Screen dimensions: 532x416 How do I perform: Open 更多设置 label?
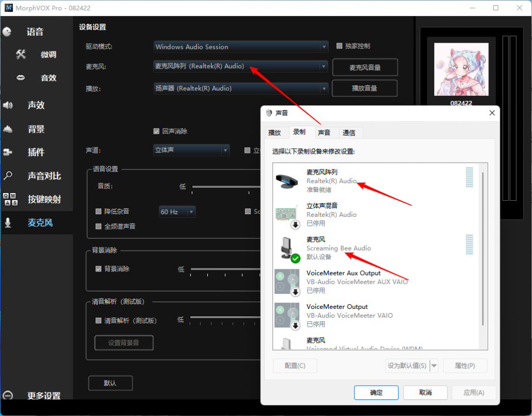(x=44, y=395)
